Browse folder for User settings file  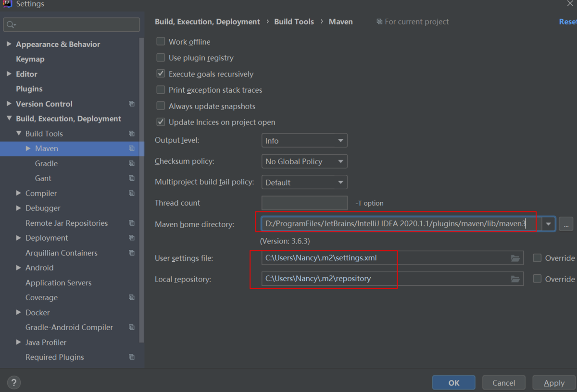click(515, 258)
